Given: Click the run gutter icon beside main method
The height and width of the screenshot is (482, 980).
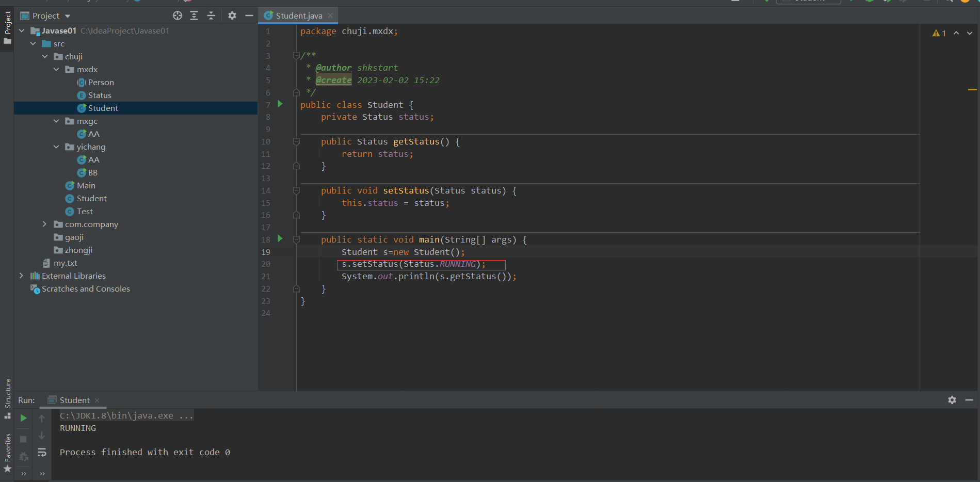Looking at the screenshot, I should pyautogui.click(x=280, y=239).
